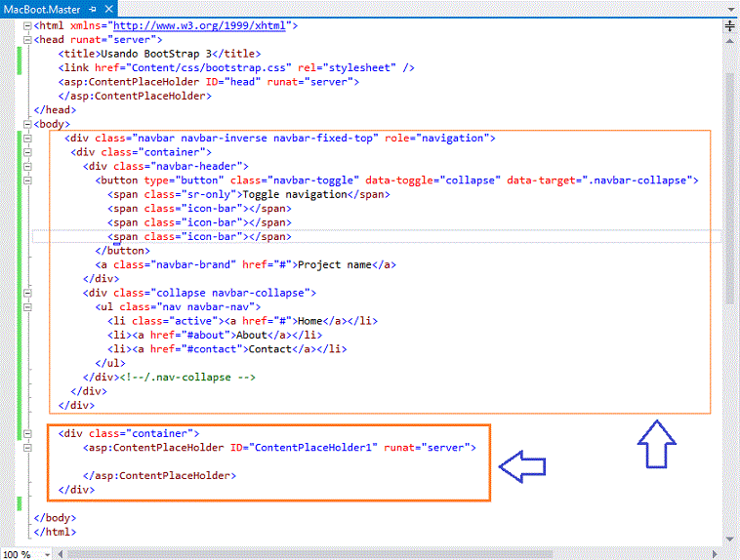Collapse the navbar-inverse div outline
This screenshot has height=560, width=740.
click(x=28, y=139)
